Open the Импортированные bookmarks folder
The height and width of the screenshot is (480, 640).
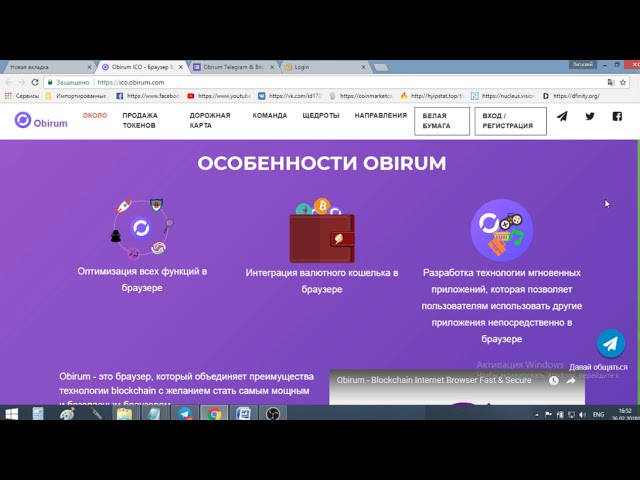pos(76,96)
